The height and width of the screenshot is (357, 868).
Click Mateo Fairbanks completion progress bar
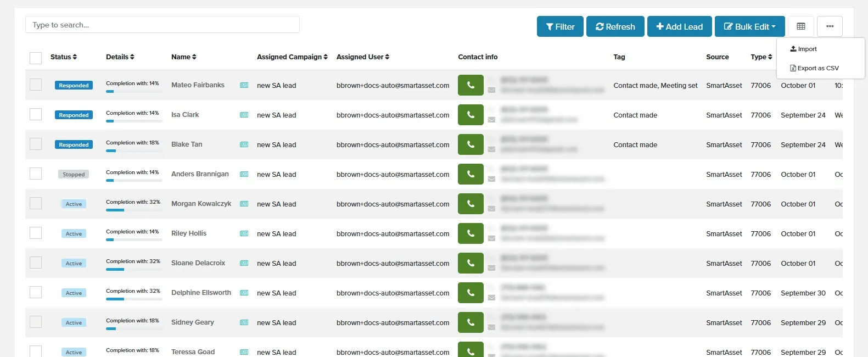(134, 92)
